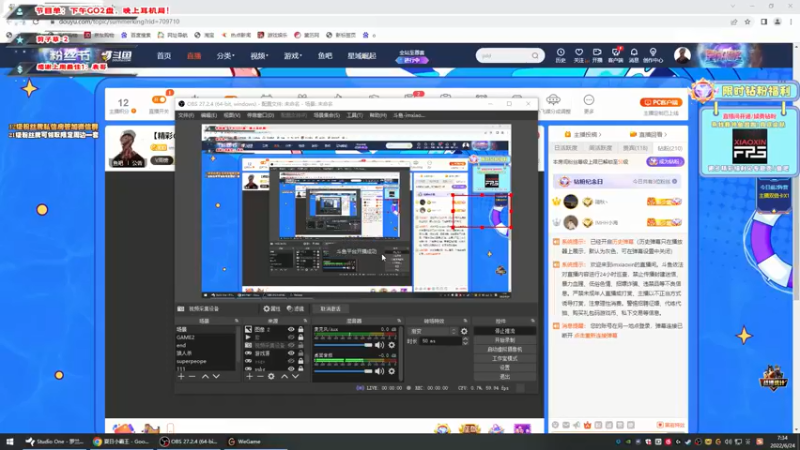Toggle lock on the last source row

pos(301,369)
